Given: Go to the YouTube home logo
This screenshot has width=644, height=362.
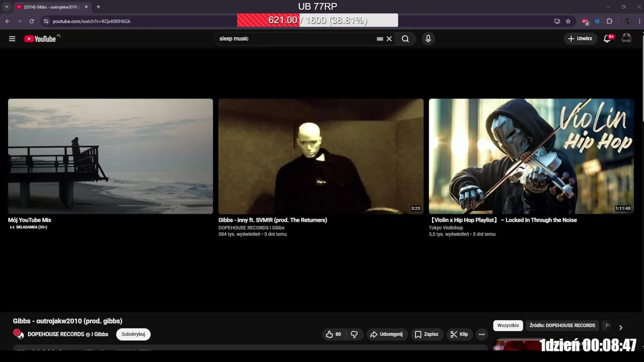Looking at the screenshot, I should tap(40, 39).
